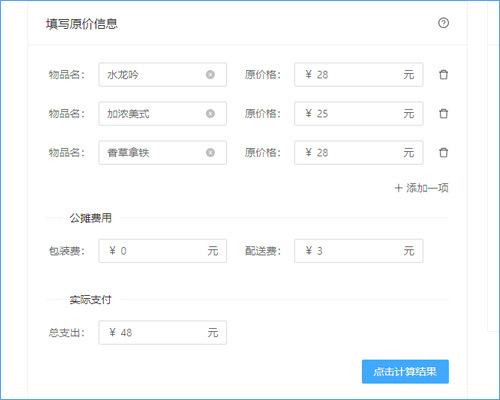Edit the 25 yuan original price field

(359, 114)
